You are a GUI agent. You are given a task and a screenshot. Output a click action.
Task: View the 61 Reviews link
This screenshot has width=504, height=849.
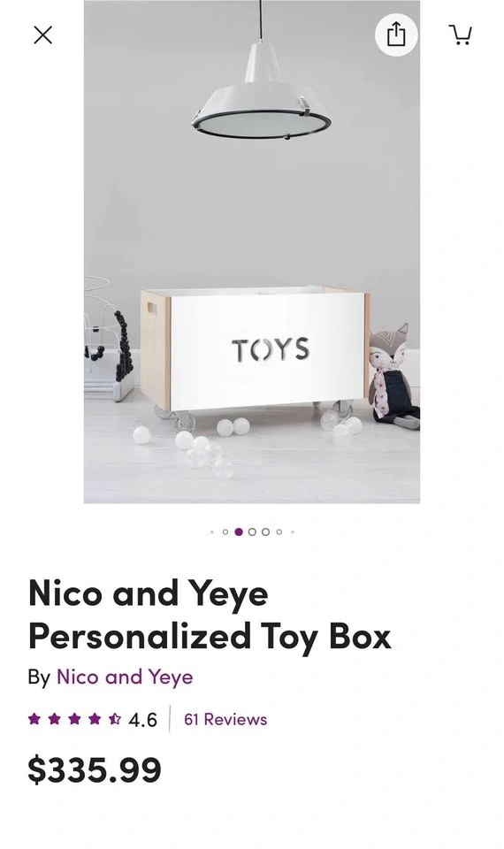(x=225, y=720)
